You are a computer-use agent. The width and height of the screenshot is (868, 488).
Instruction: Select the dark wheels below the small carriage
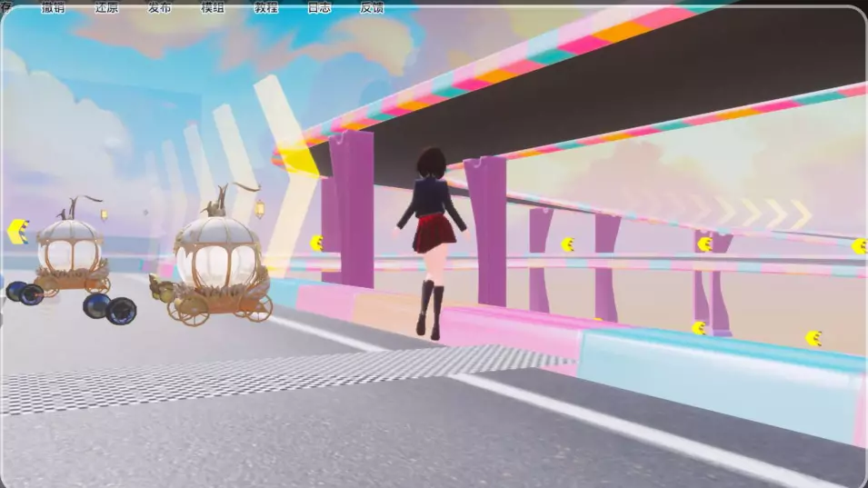point(24,293)
